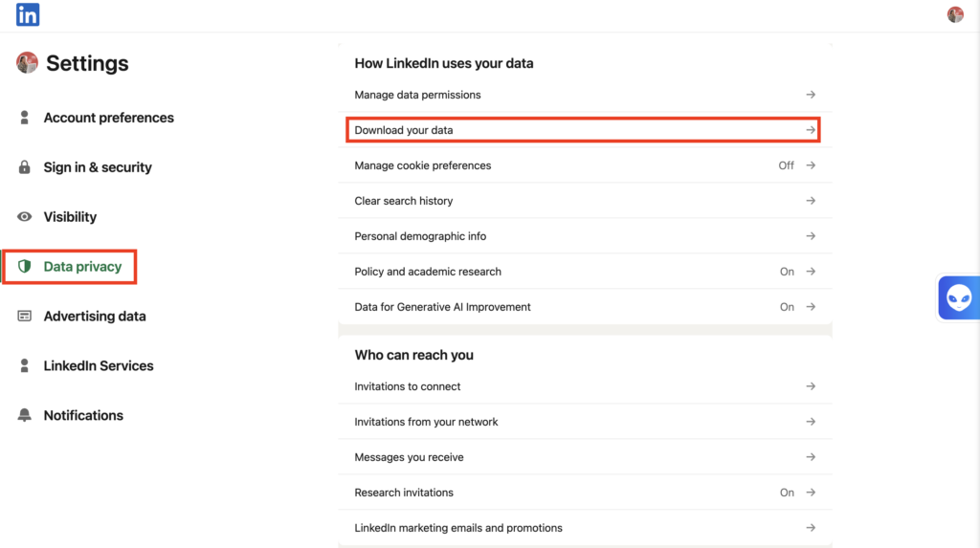Click the person icon for Account preferences
The height and width of the screenshot is (548, 980).
pyautogui.click(x=24, y=118)
